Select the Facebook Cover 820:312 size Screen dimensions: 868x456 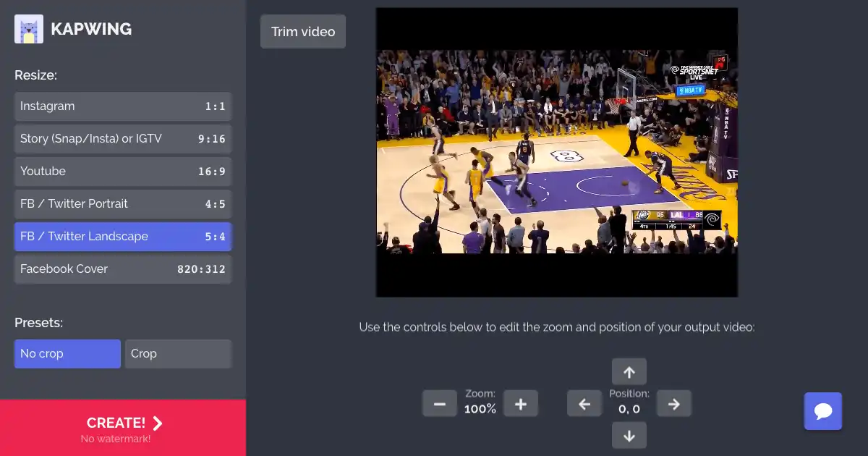point(122,269)
